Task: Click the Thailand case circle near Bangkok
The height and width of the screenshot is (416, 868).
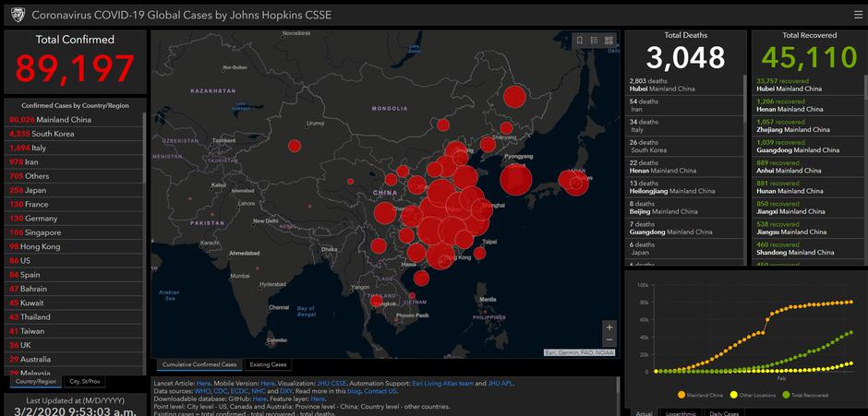Action: pyautogui.click(x=376, y=302)
